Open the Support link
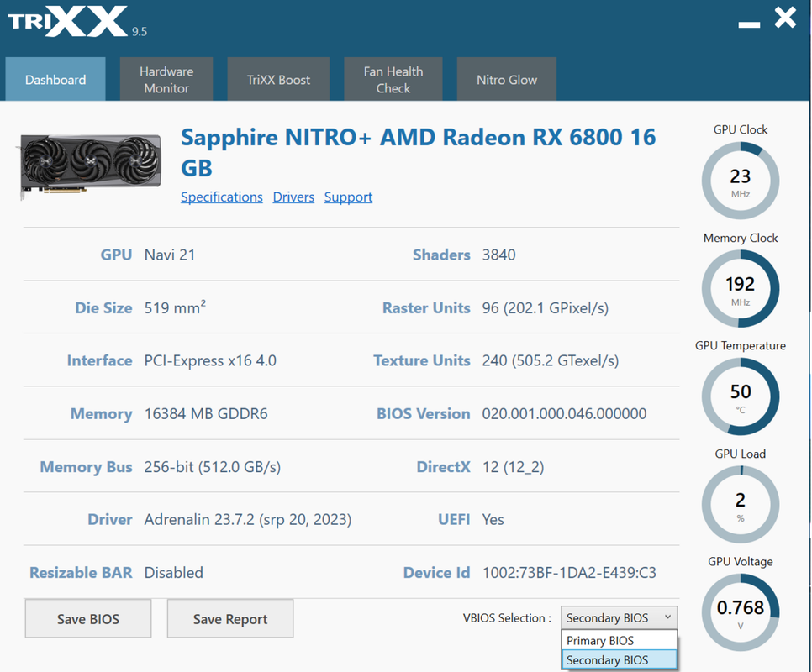812x672 pixels. pyautogui.click(x=348, y=197)
